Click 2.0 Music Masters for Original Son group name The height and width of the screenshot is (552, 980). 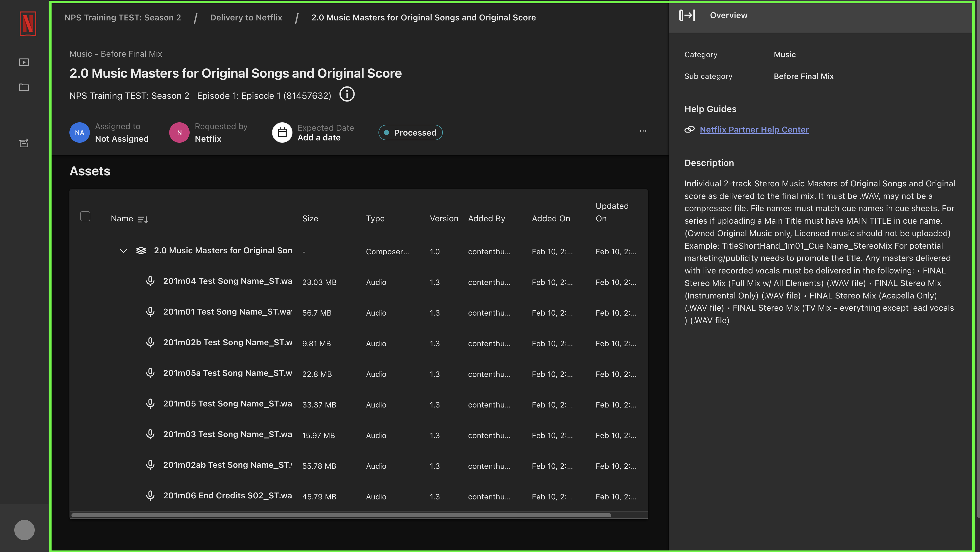tap(223, 250)
